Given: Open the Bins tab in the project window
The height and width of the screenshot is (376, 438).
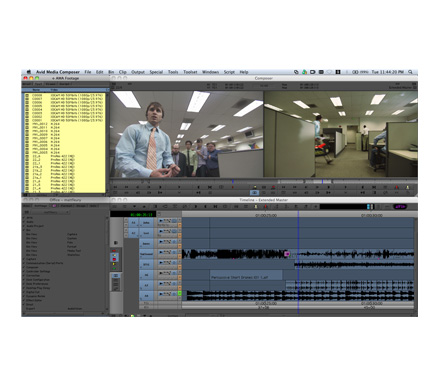Looking at the screenshot, I should pos(27,206).
